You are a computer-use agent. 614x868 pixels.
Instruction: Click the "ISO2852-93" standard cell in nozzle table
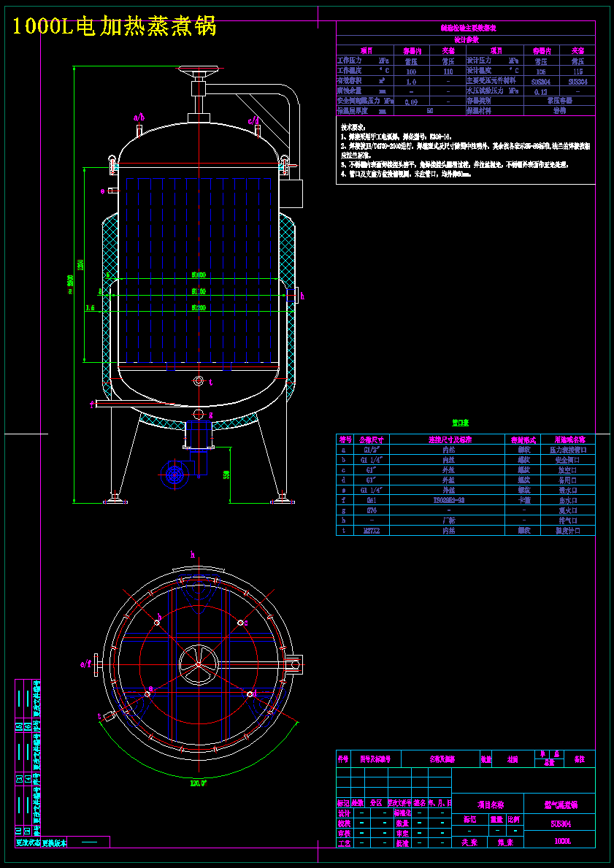coord(448,500)
